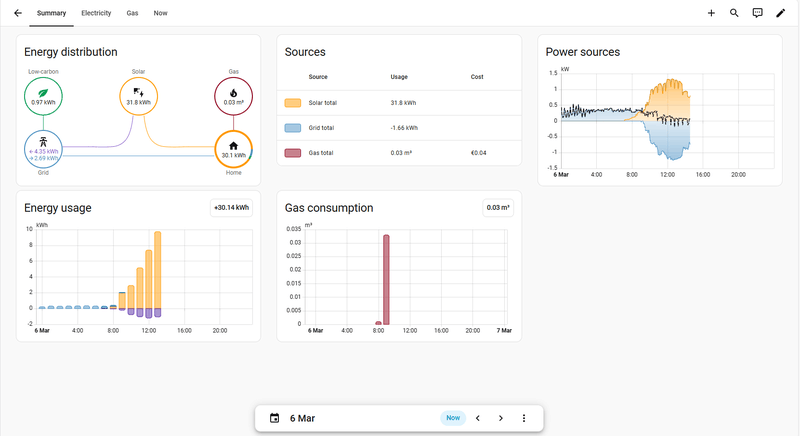Click the pencil edit dashboard icon
The height and width of the screenshot is (436, 800).
[781, 13]
